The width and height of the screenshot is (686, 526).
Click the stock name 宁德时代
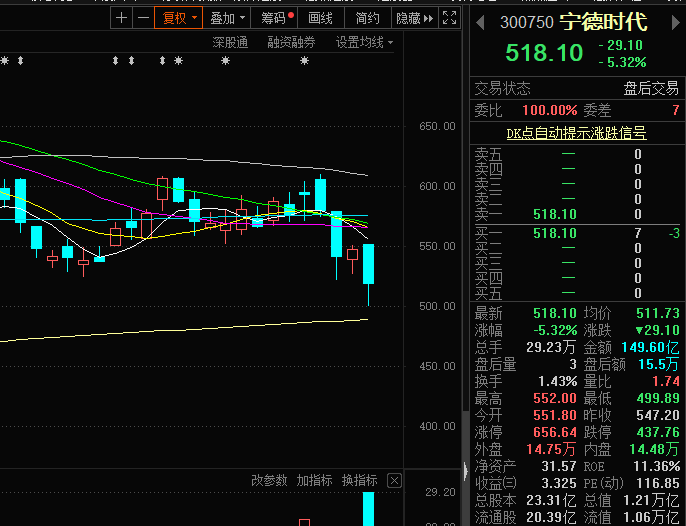pos(603,22)
